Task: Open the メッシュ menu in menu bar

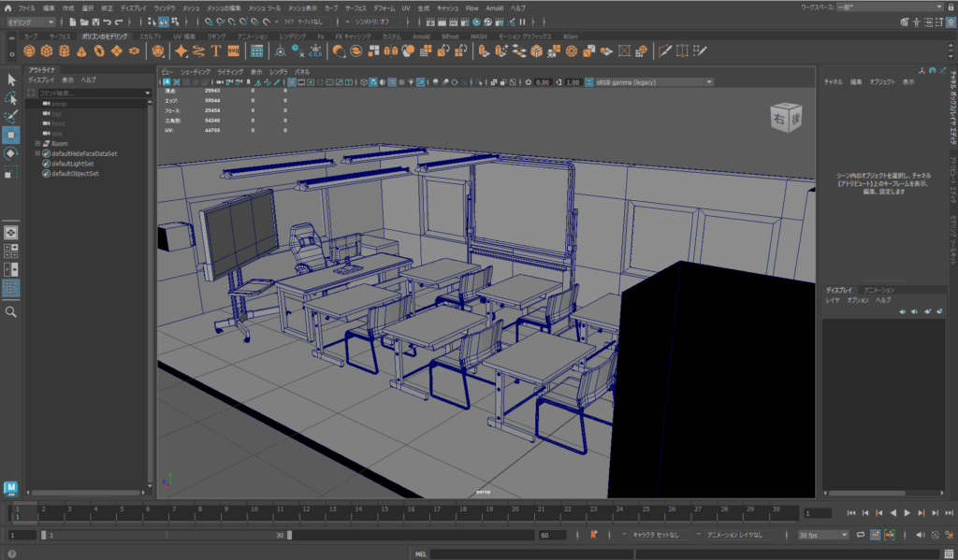Action: pyautogui.click(x=191, y=7)
